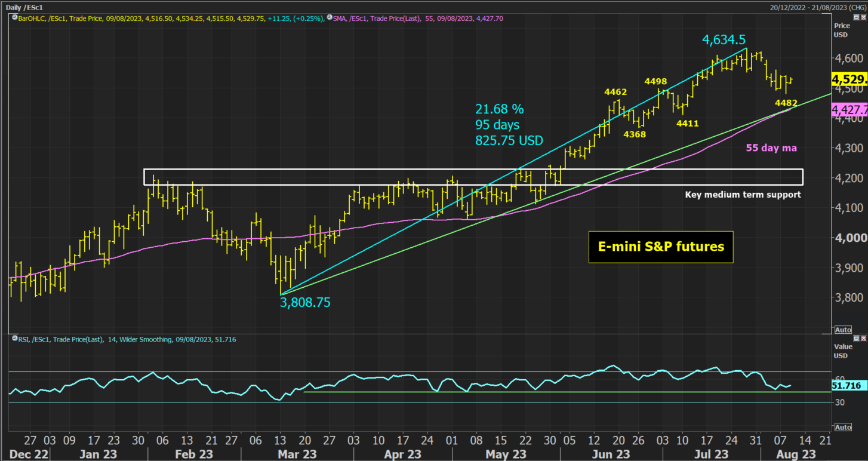The height and width of the screenshot is (461, 868).
Task: Close the price chart pane
Action: click(862, 18)
